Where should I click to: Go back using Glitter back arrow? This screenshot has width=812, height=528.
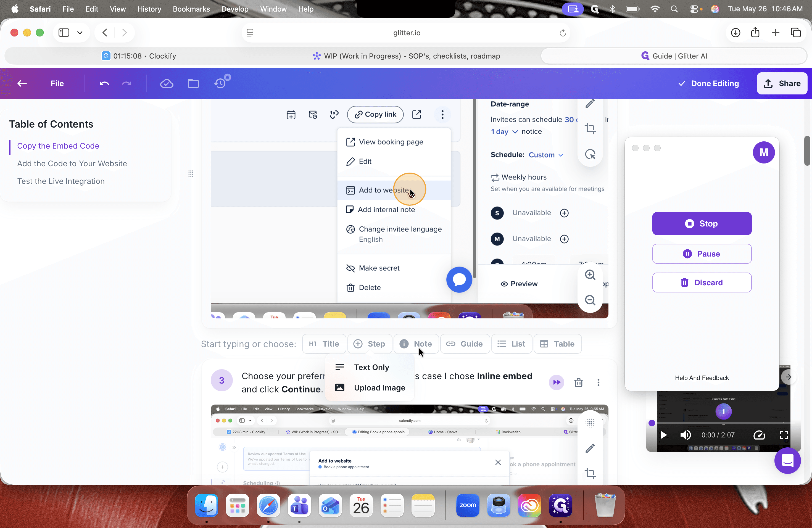tap(22, 83)
